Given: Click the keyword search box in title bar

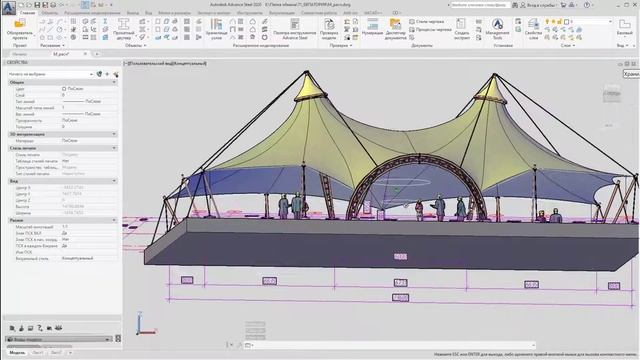Looking at the screenshot, I should tap(480, 5).
